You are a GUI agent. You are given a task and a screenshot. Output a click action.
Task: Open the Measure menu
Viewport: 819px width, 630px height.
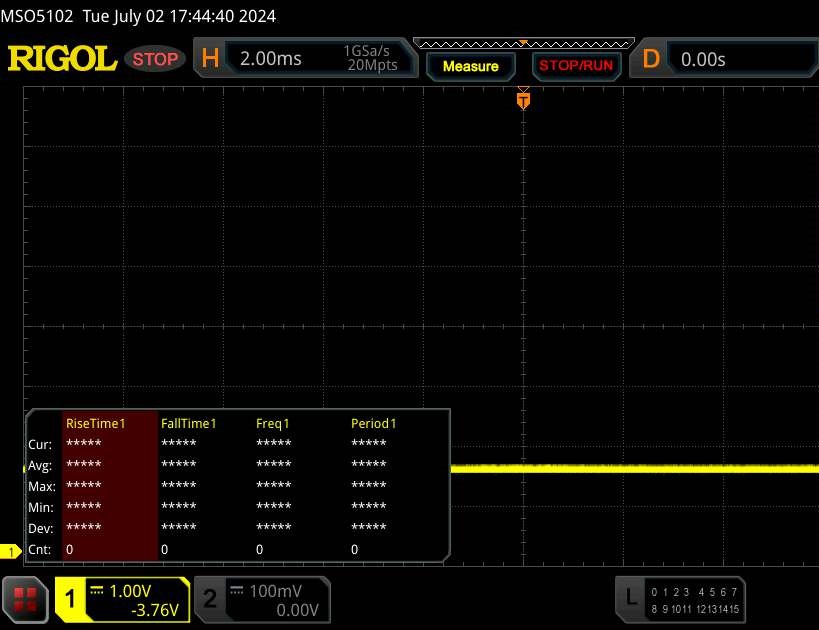[471, 66]
